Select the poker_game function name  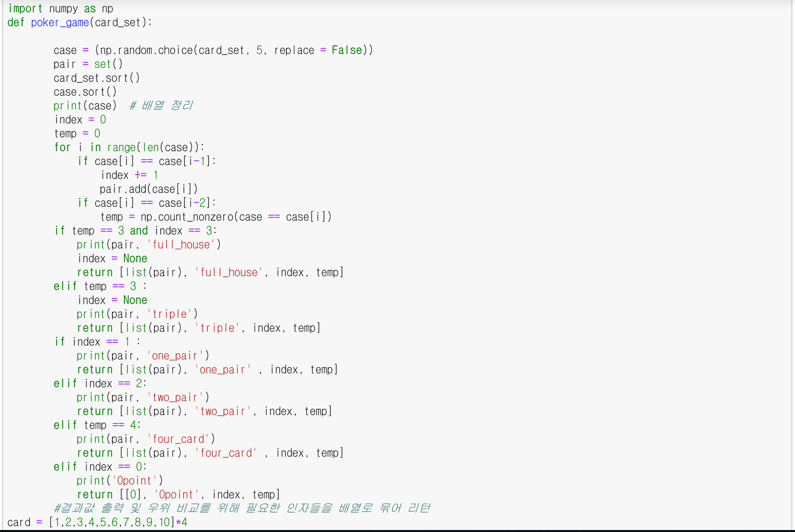pyautogui.click(x=60, y=22)
